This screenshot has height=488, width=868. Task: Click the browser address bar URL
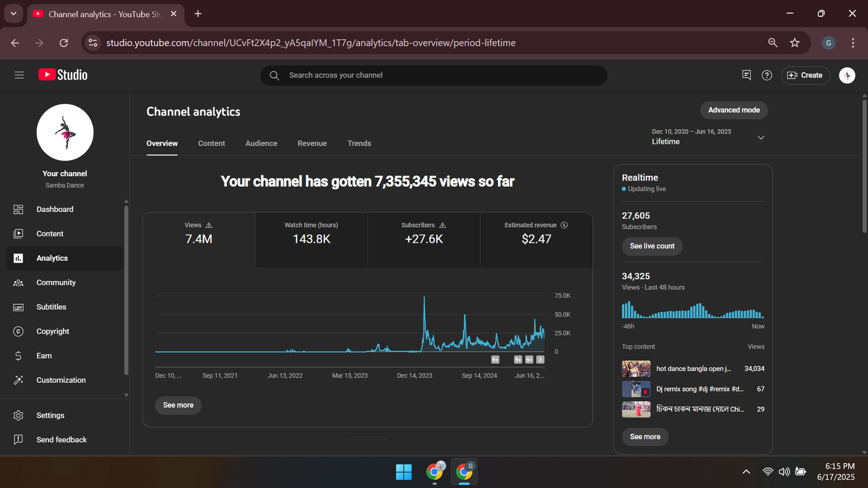[x=311, y=43]
